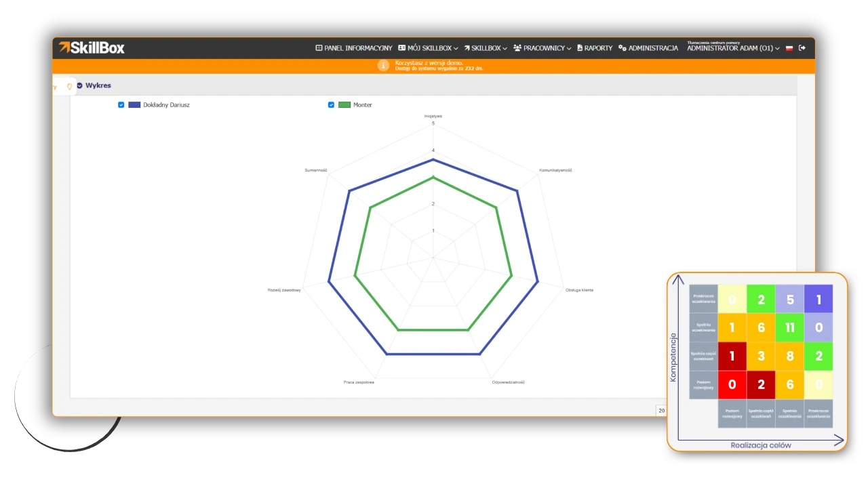
Task: Open the Mój SkillBox dropdown menu
Action: (x=428, y=48)
